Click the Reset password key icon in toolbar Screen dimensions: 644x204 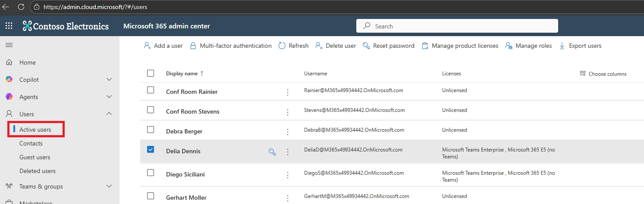pos(366,46)
